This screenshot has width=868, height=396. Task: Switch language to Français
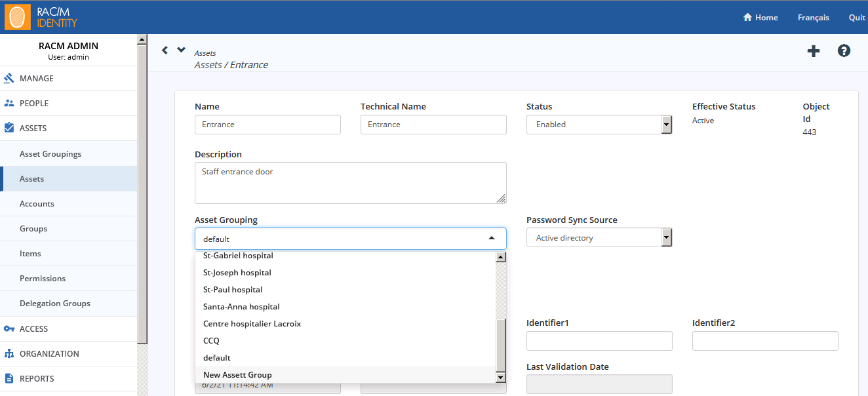[x=813, y=18]
